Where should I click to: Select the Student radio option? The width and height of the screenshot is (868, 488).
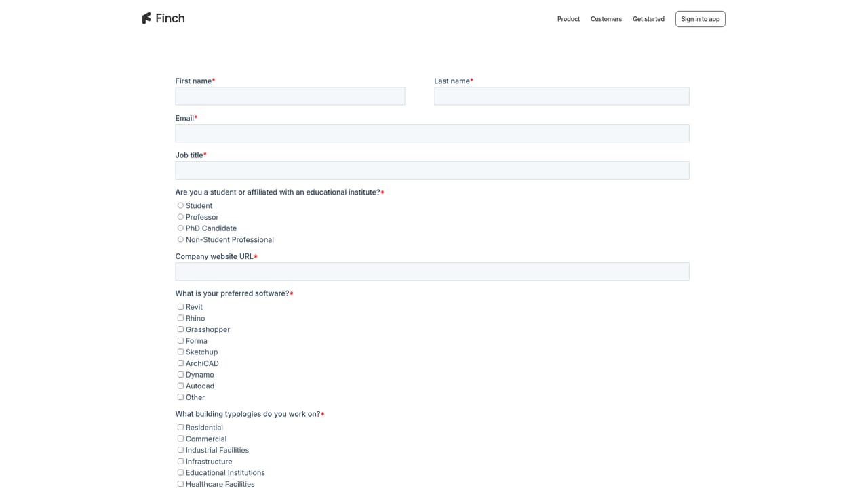(180, 205)
